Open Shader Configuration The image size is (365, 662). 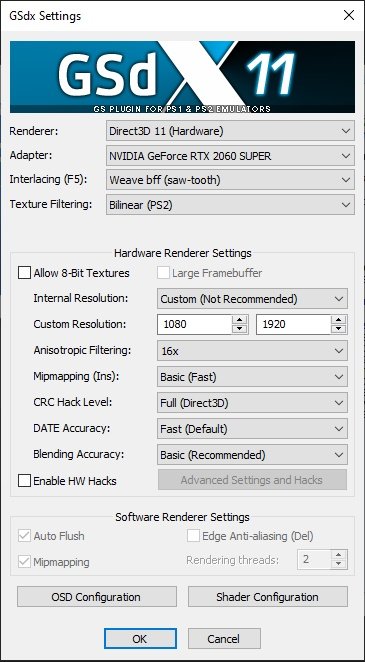coord(268,597)
